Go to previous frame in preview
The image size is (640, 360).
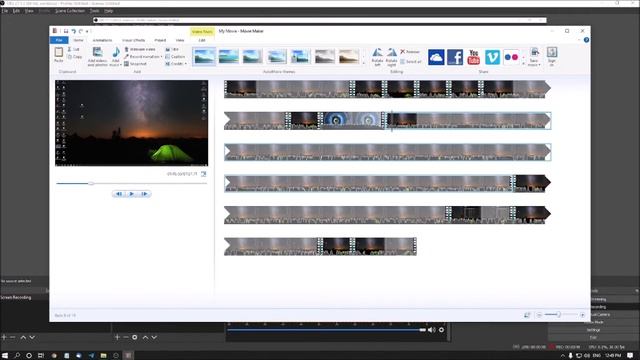pyautogui.click(x=119, y=194)
